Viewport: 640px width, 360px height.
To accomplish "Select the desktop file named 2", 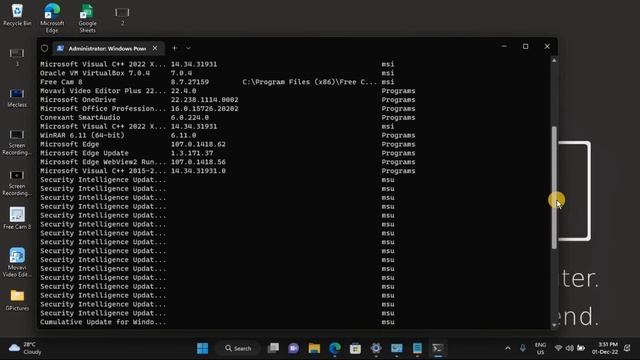I will pos(122,16).
